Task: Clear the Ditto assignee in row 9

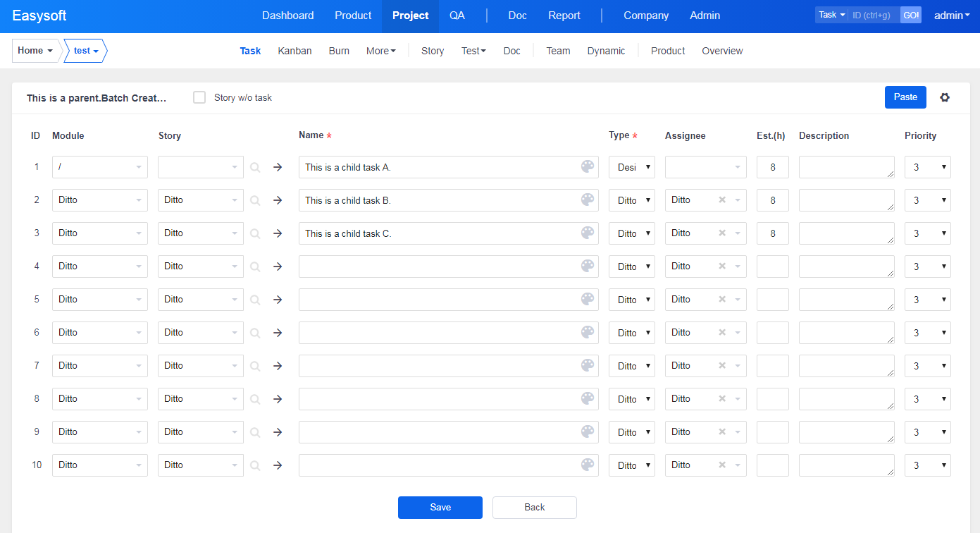Action: click(721, 431)
